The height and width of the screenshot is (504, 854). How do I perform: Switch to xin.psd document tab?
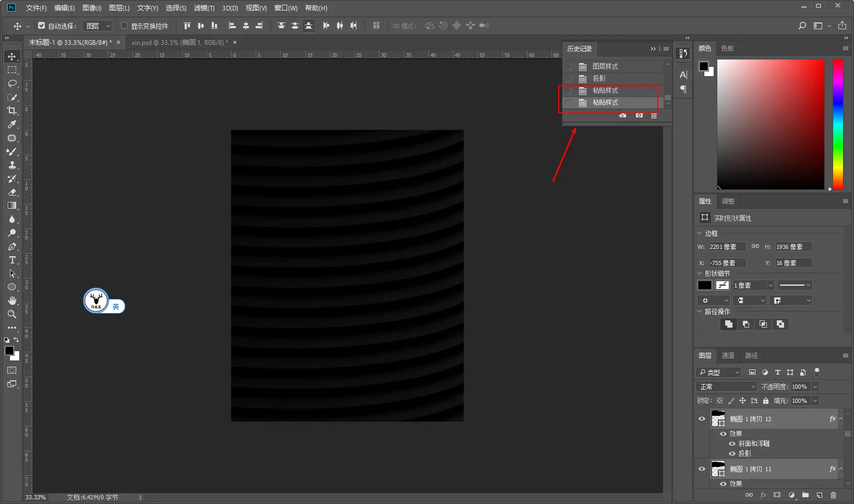point(179,42)
